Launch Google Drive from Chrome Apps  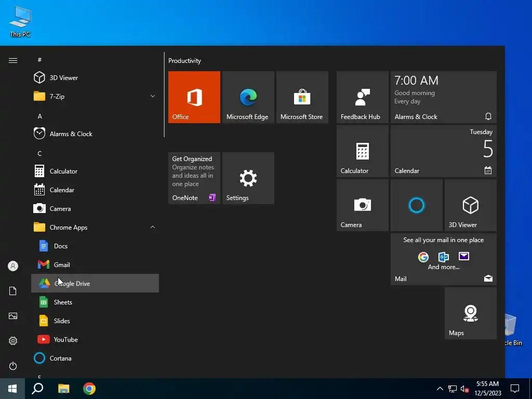(95, 283)
